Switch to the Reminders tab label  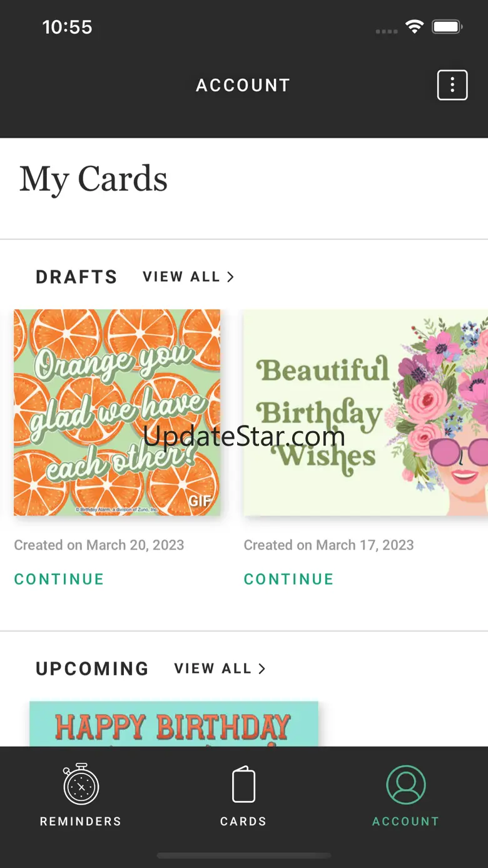click(81, 822)
